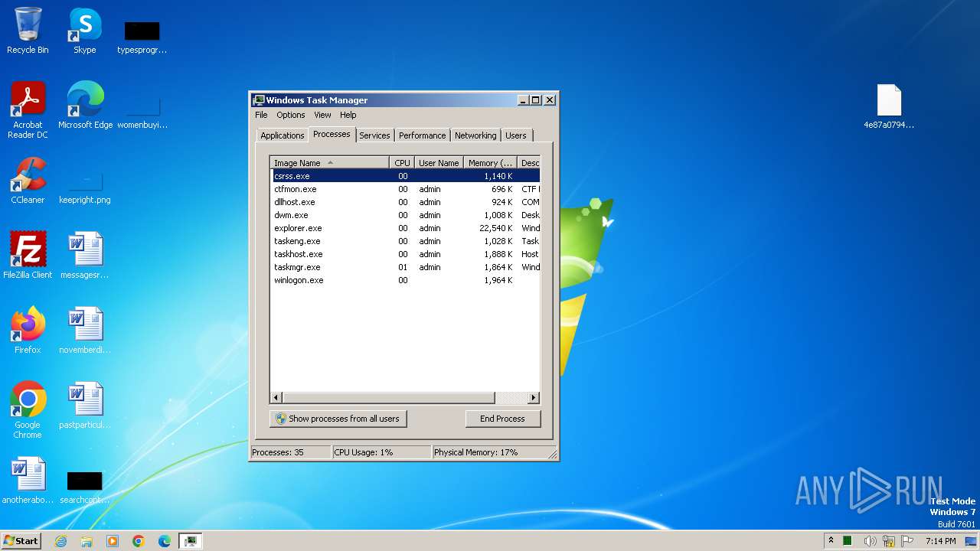Minimize the Windows Task Manager window
Viewport: 980px width, 551px height.
pyautogui.click(x=523, y=100)
